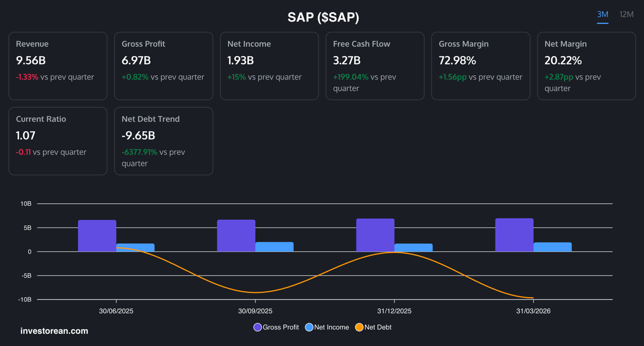Toggle Gross Profit series in legend
This screenshot has width=644, height=346.
(276, 327)
